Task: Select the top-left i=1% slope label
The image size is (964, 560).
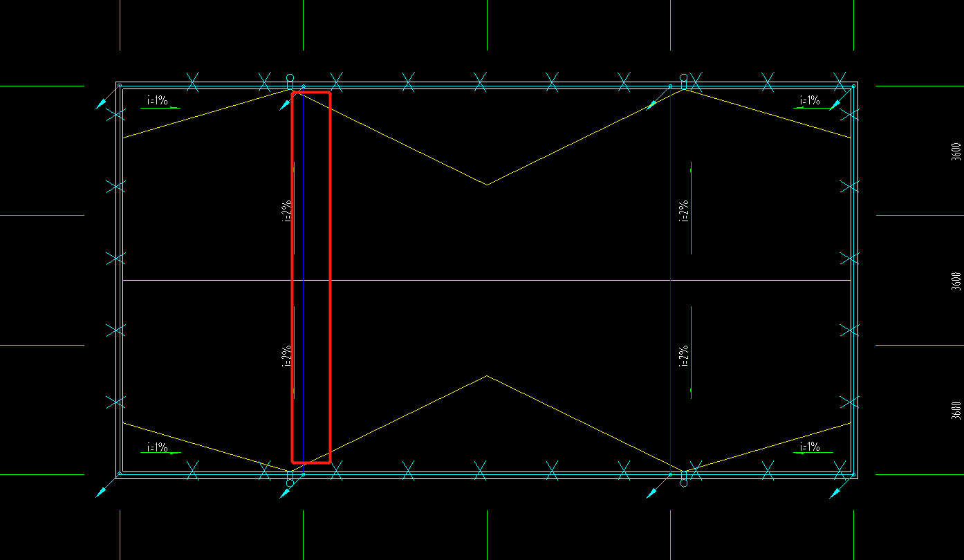Action: pyautogui.click(x=157, y=100)
